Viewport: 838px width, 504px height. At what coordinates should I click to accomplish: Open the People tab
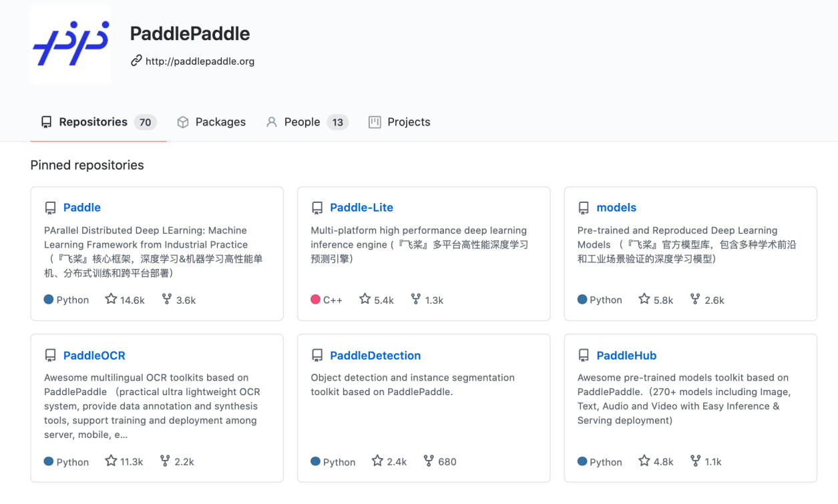click(x=302, y=122)
